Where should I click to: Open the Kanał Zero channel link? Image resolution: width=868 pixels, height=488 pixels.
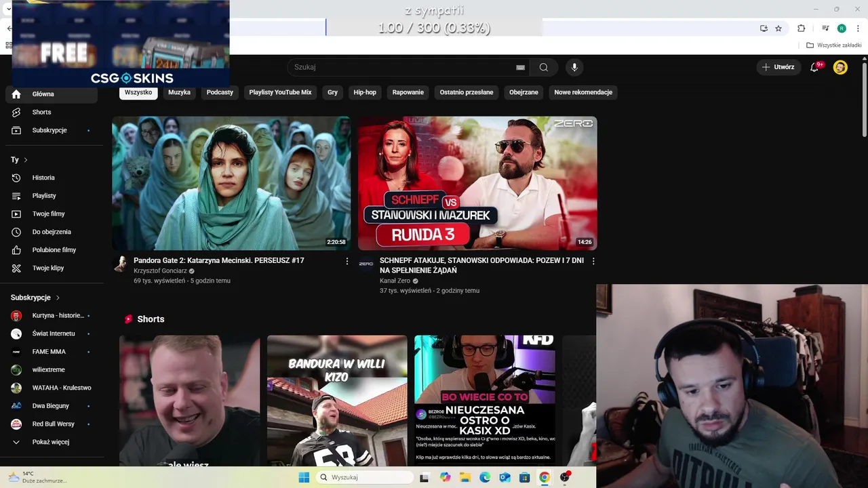(395, 281)
